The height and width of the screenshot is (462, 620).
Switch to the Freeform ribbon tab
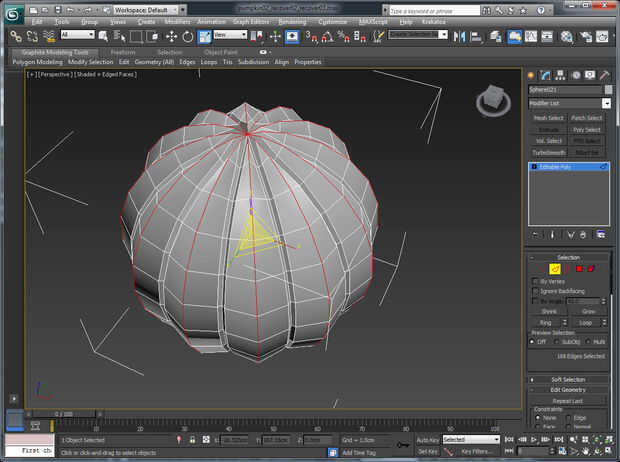pyautogui.click(x=123, y=52)
